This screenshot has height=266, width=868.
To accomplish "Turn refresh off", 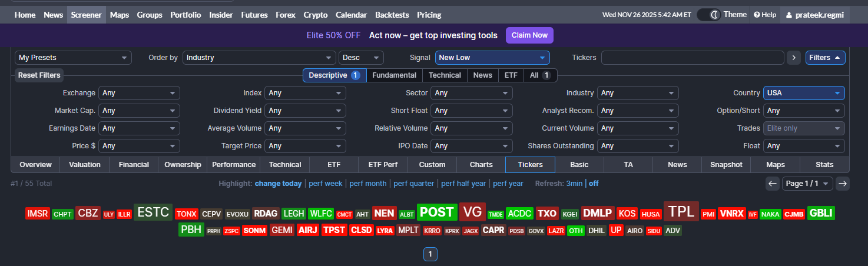I will (x=594, y=184).
